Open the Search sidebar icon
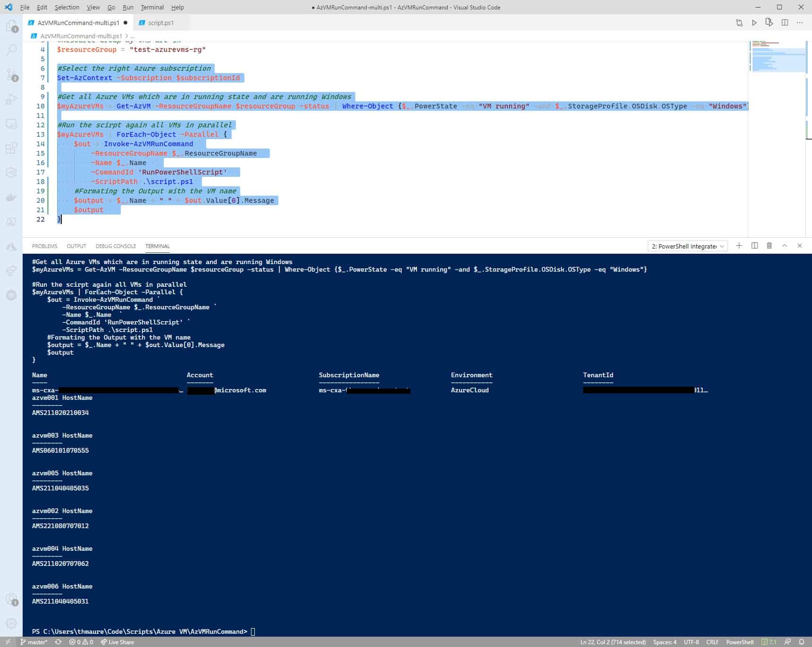Screen dimensions: 812x647 pyautogui.click(x=10, y=49)
